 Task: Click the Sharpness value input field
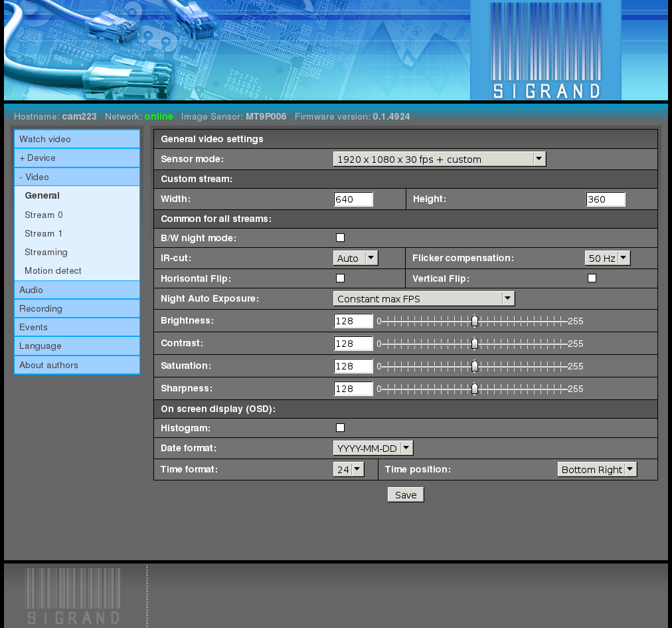click(353, 389)
